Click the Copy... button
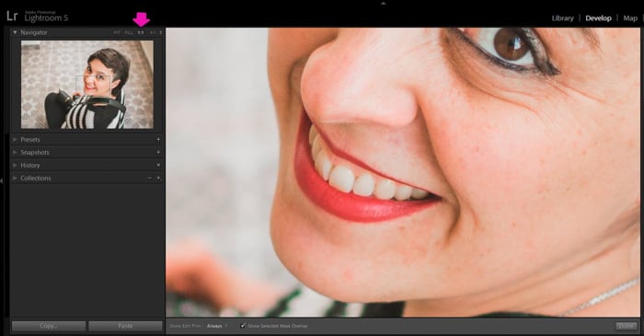Viewport: 644px width, 336px height. point(49,326)
